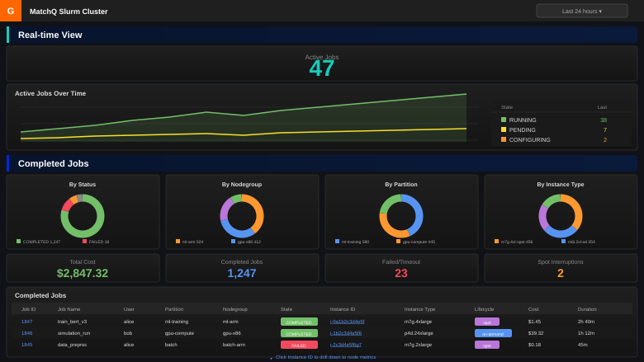Open the instance ID link for simulation_run
The image size is (644, 362).
coord(346,333)
